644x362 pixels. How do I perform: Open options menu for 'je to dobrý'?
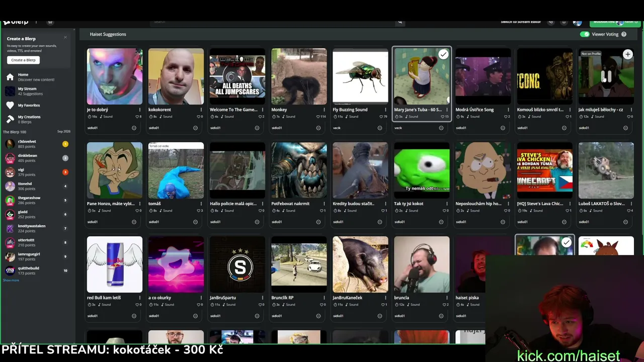(139, 110)
